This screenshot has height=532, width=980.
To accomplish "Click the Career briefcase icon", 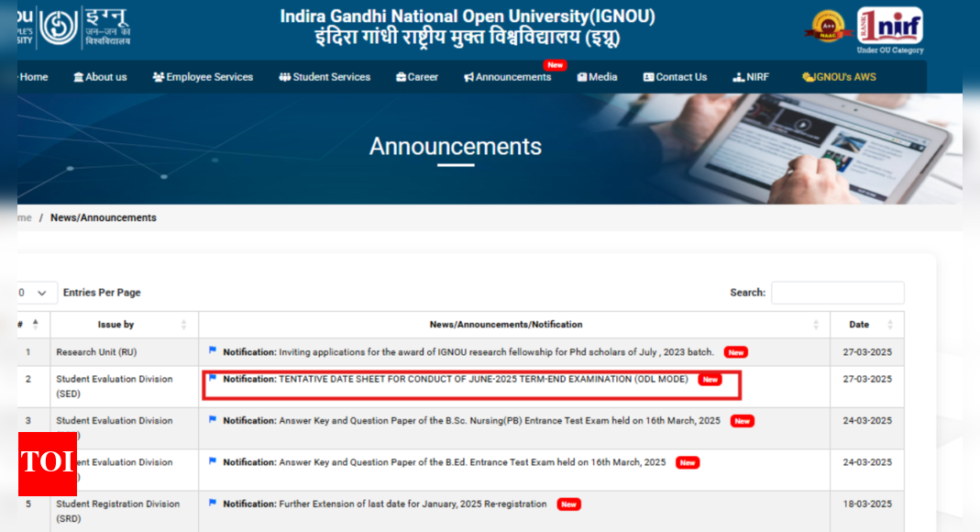I will coord(401,77).
